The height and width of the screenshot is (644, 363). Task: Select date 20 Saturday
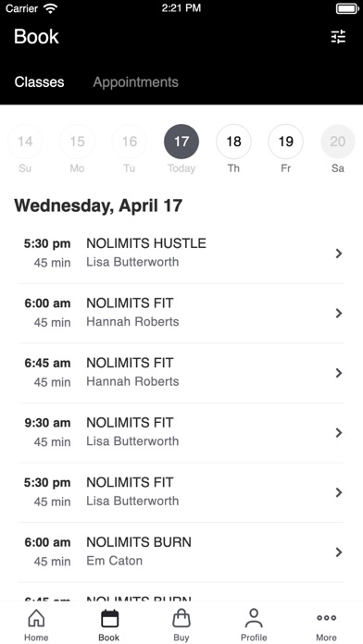click(x=337, y=142)
